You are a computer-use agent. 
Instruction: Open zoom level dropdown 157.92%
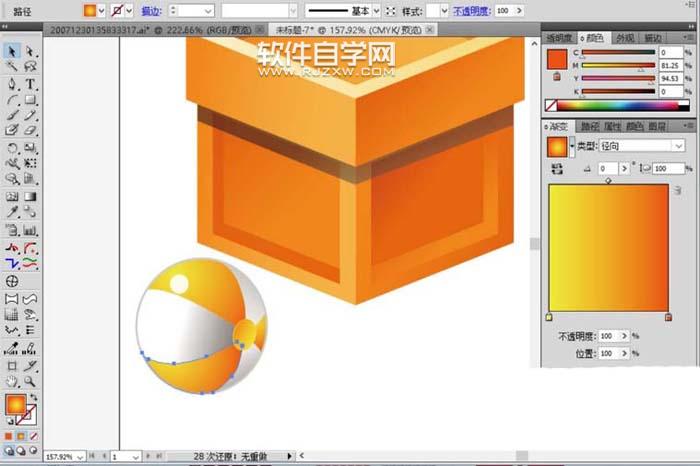pos(80,457)
